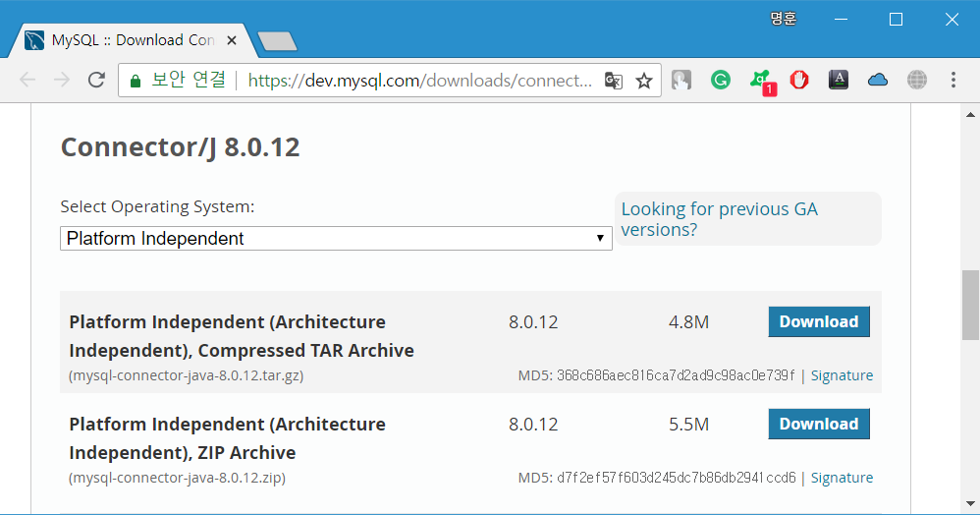Image resolution: width=980 pixels, height=515 pixels.
Task: Open 'Looking for previous GA versions?' link
Action: (719, 219)
